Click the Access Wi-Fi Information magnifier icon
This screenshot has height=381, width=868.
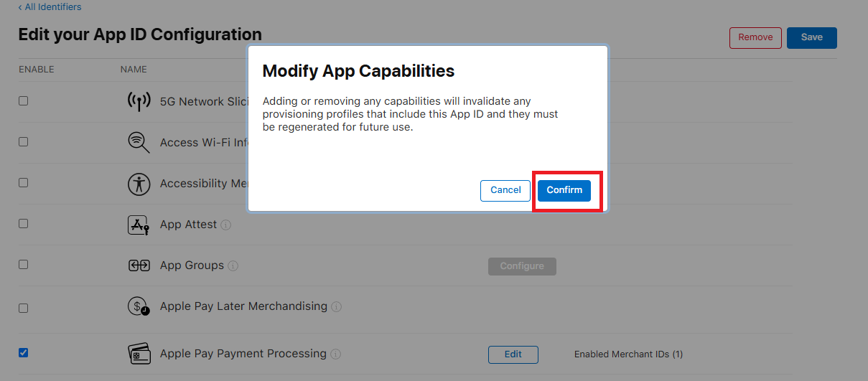pyautogui.click(x=139, y=142)
